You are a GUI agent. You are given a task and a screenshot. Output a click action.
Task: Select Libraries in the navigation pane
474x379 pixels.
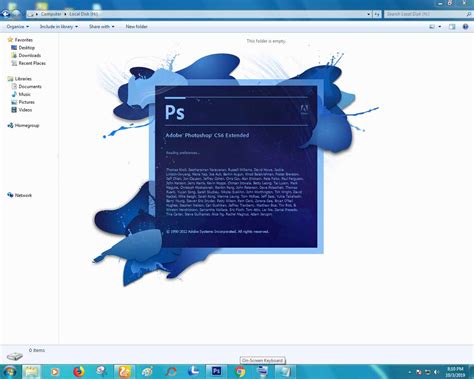pos(23,79)
